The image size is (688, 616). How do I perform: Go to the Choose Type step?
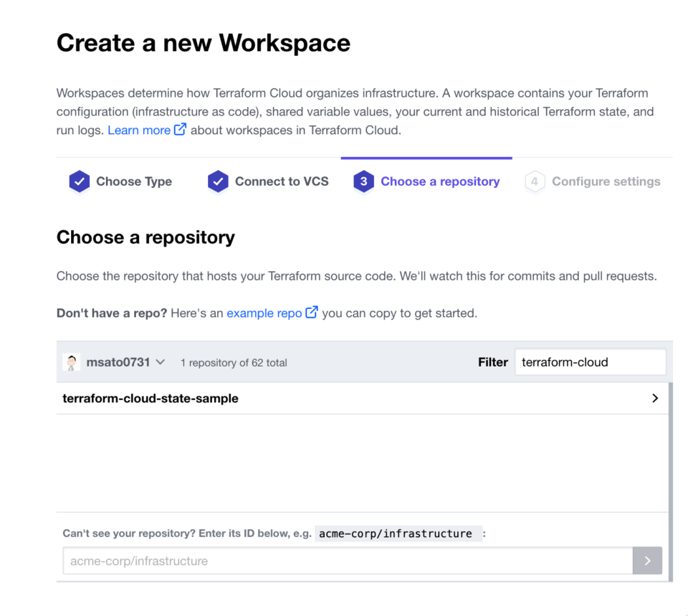coord(120,181)
